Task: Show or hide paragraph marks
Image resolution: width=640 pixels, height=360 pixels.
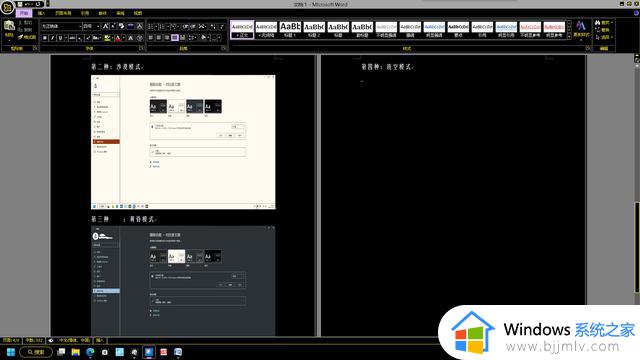Action: (222, 27)
